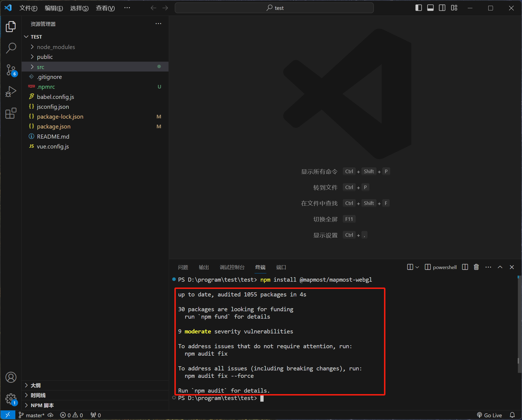The height and width of the screenshot is (420, 522).
Task: Switch to the 调试控制台 panel tab
Action: (x=232, y=267)
